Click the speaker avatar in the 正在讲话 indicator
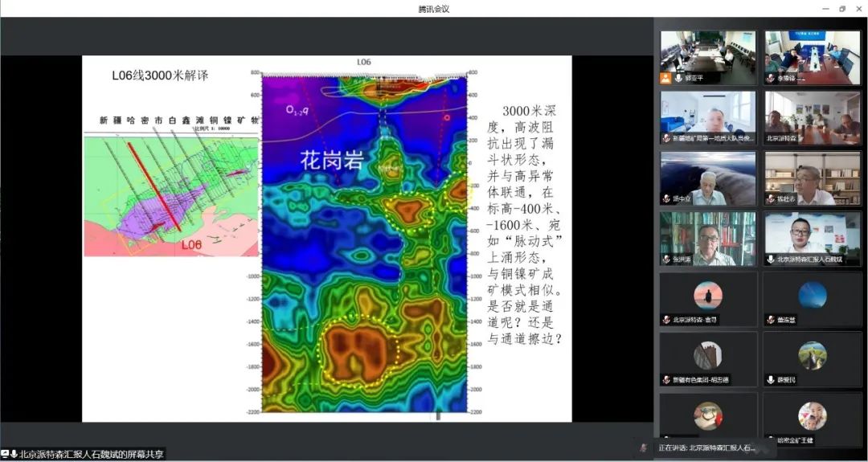Viewport: 868px width, 462px height. [x=643, y=448]
